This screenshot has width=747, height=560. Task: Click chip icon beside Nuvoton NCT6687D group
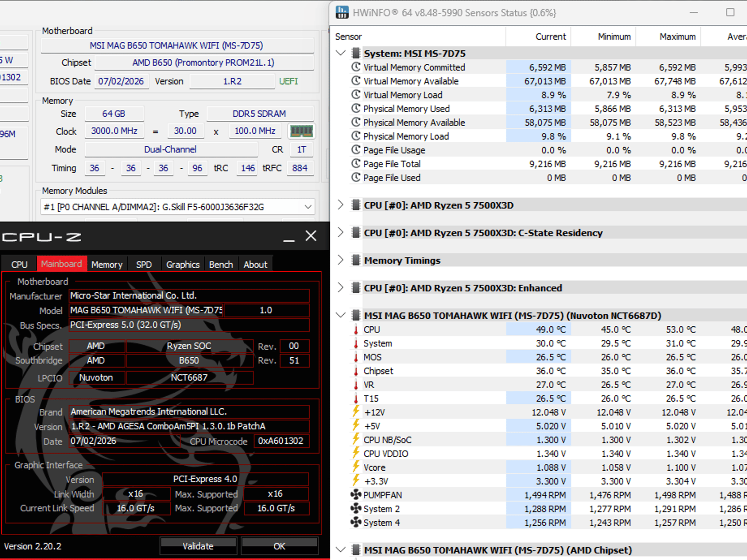point(356,315)
